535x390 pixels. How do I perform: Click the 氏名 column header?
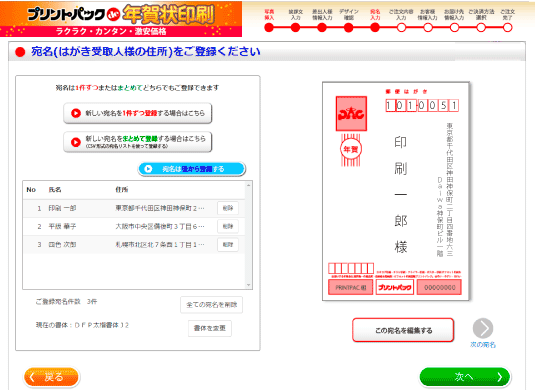[55, 189]
